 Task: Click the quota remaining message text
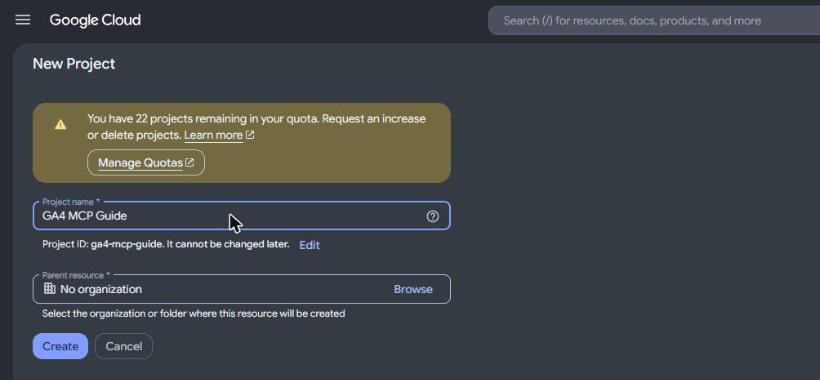coord(256,126)
